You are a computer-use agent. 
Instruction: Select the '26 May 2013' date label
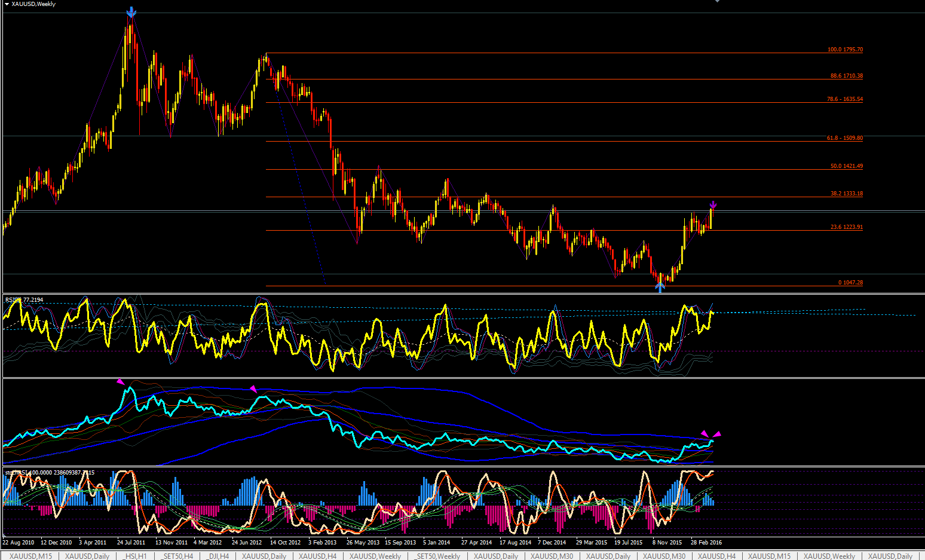[363, 543]
